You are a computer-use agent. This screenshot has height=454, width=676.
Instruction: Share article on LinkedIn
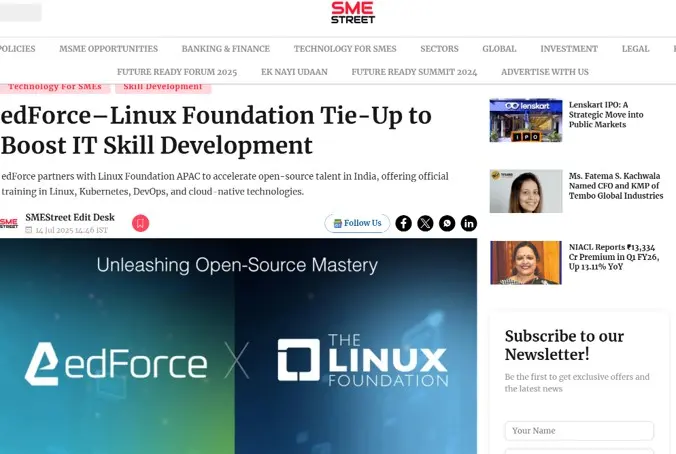point(469,223)
